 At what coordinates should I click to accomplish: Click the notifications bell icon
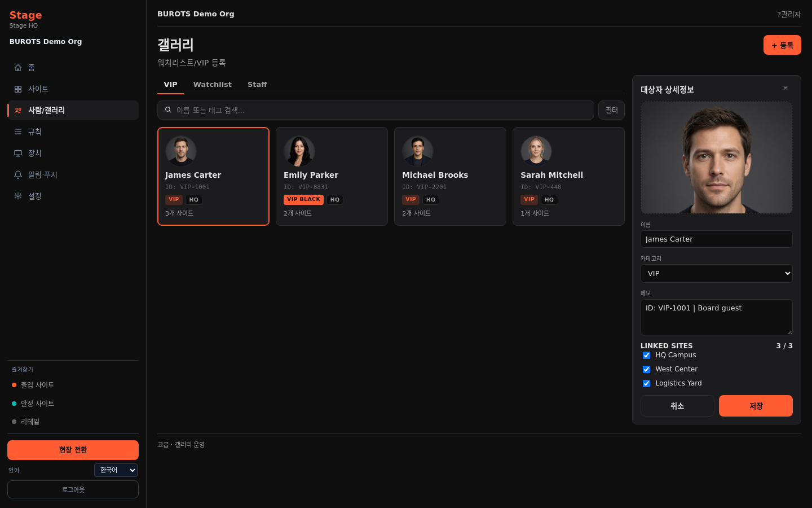[18, 175]
